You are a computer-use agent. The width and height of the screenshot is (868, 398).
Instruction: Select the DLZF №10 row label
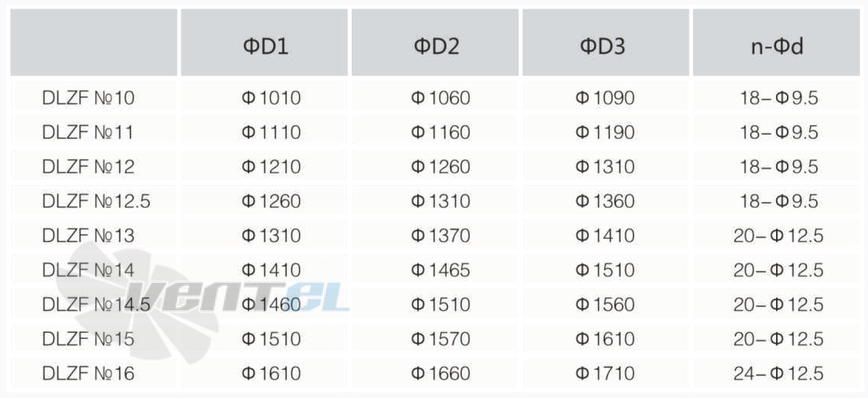[x=88, y=98]
